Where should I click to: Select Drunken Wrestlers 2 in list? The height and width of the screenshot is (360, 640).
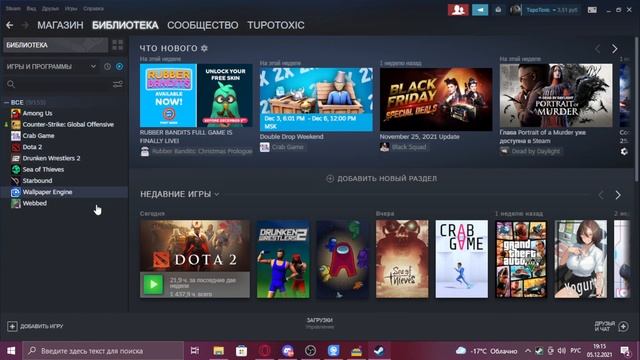pos(51,158)
